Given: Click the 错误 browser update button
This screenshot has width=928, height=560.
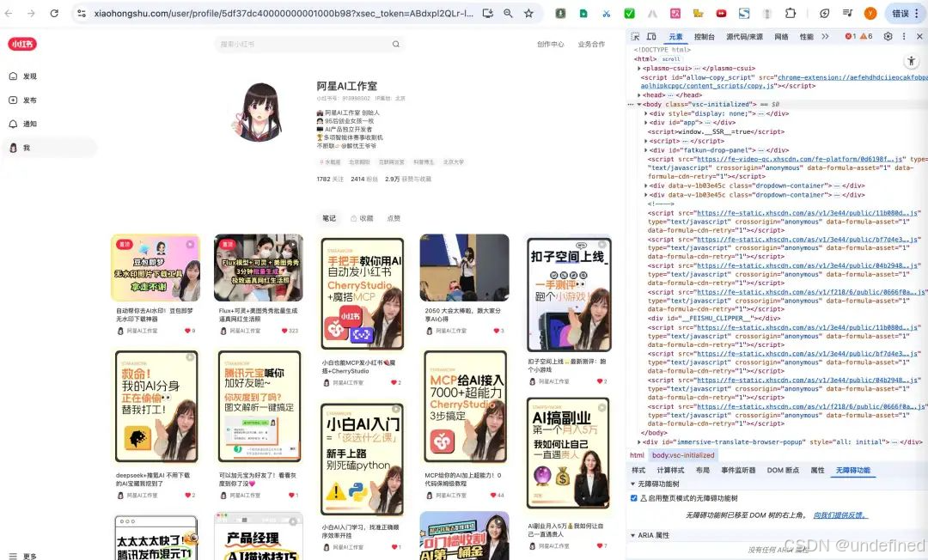Looking at the screenshot, I should (905, 13).
